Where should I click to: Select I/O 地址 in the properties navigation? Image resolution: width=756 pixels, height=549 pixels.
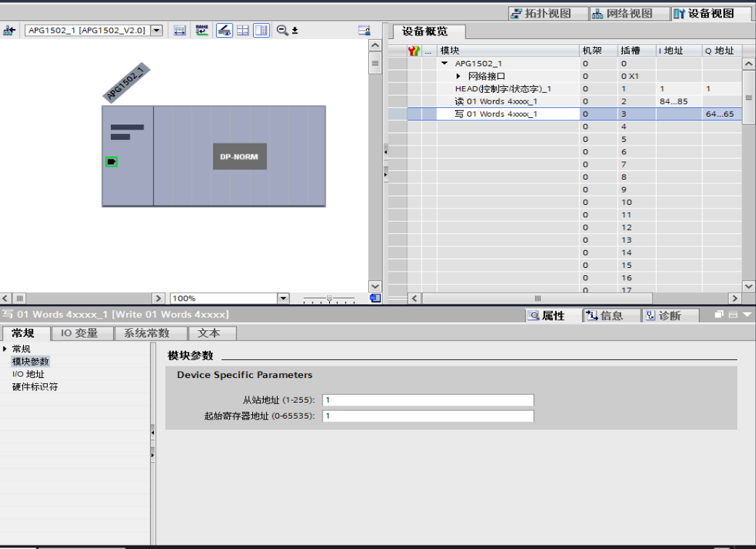pos(28,374)
